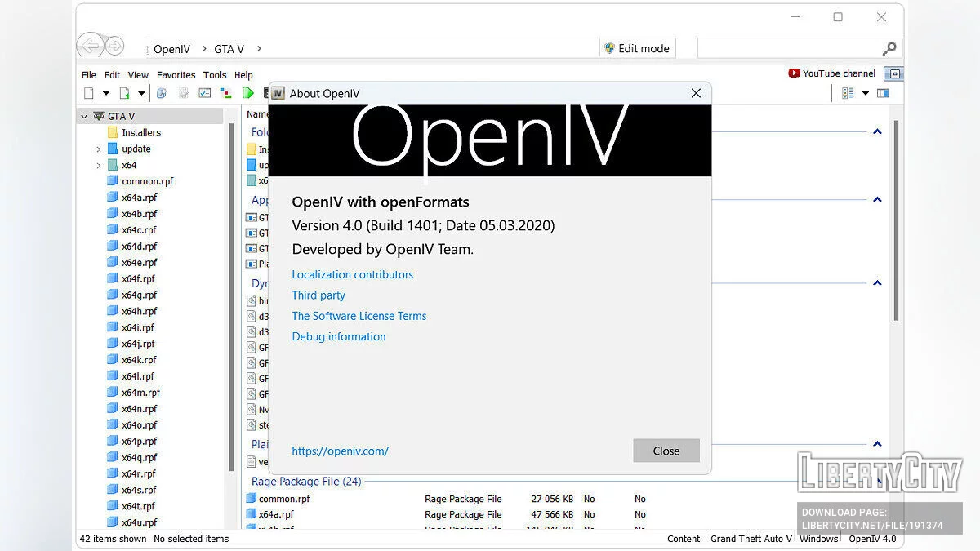
Task: Click the OpenIV breadcrumb segment
Action: click(x=172, y=49)
